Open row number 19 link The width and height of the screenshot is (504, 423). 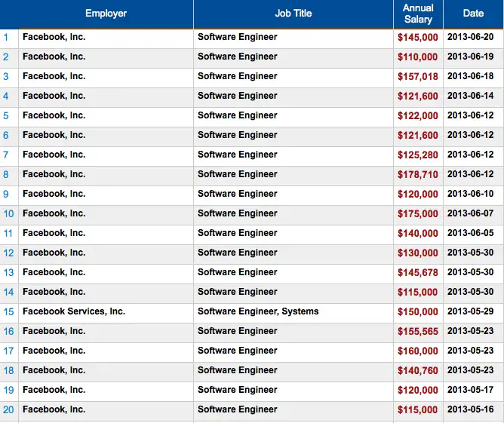point(9,390)
